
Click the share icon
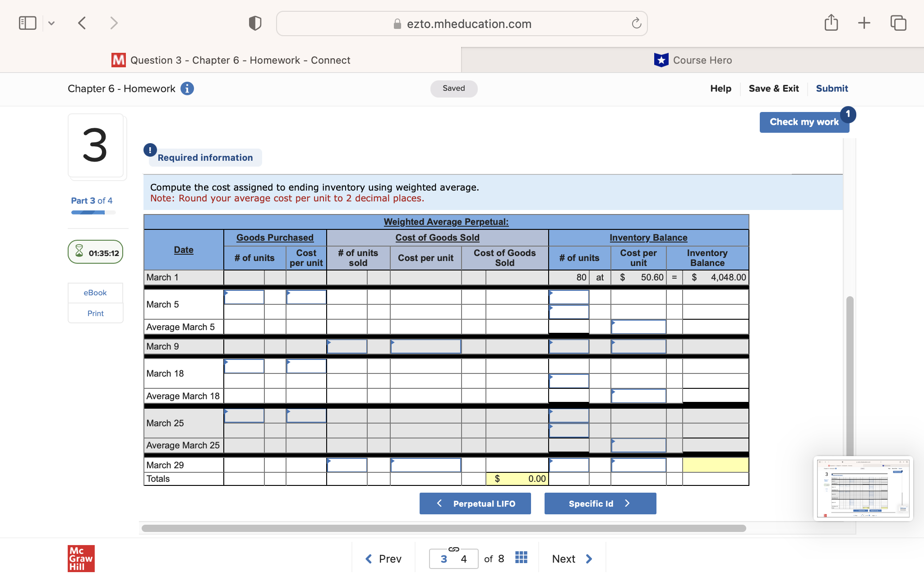pos(831,23)
